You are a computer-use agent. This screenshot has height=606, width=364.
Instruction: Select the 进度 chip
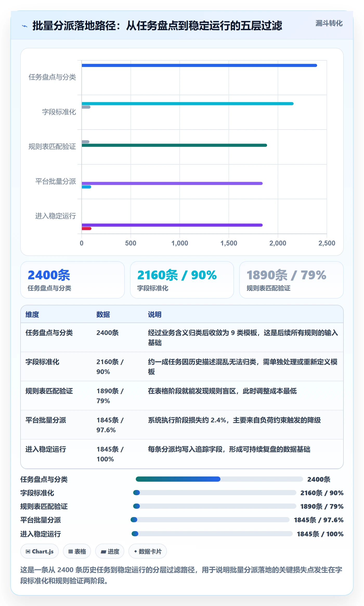pyautogui.click(x=110, y=551)
